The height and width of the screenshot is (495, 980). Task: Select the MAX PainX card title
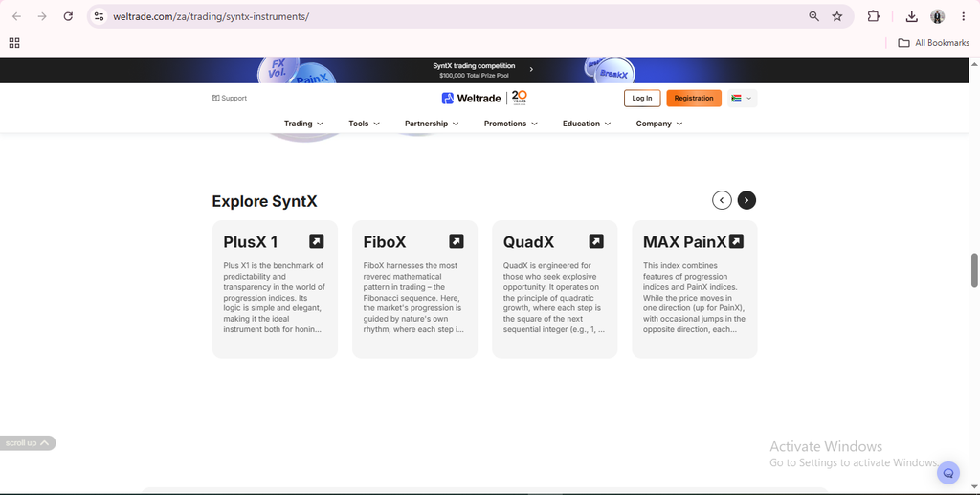point(685,242)
